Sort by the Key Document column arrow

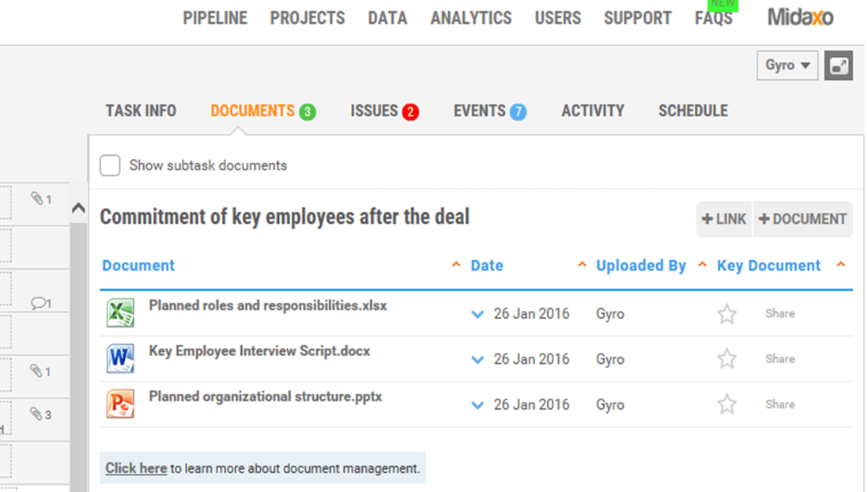point(841,264)
